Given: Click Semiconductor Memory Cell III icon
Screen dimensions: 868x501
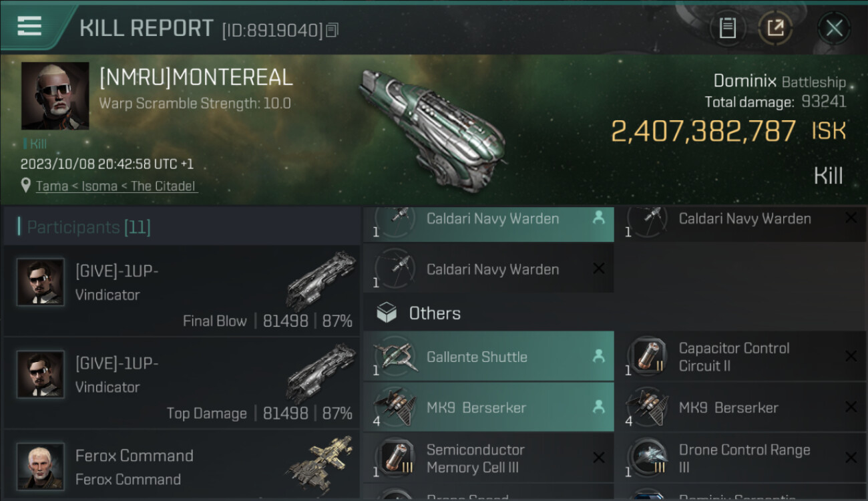Looking at the screenshot, I should point(394,458).
